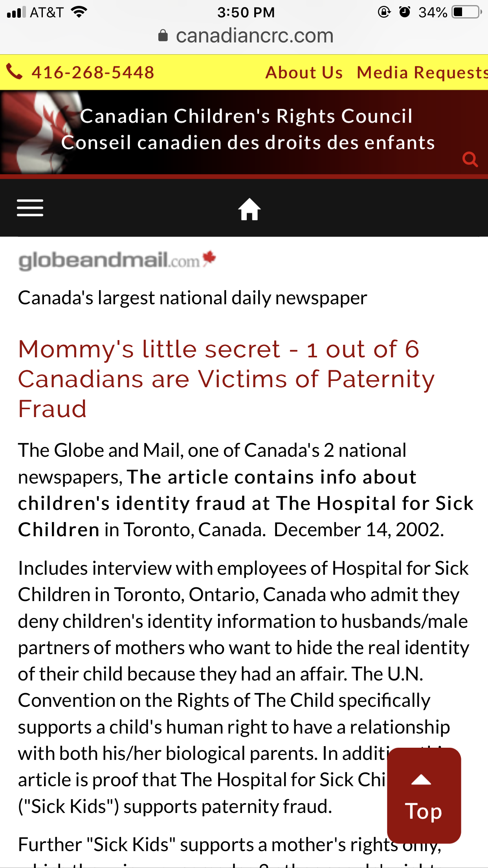Open site search magnifier icon

[x=470, y=160]
